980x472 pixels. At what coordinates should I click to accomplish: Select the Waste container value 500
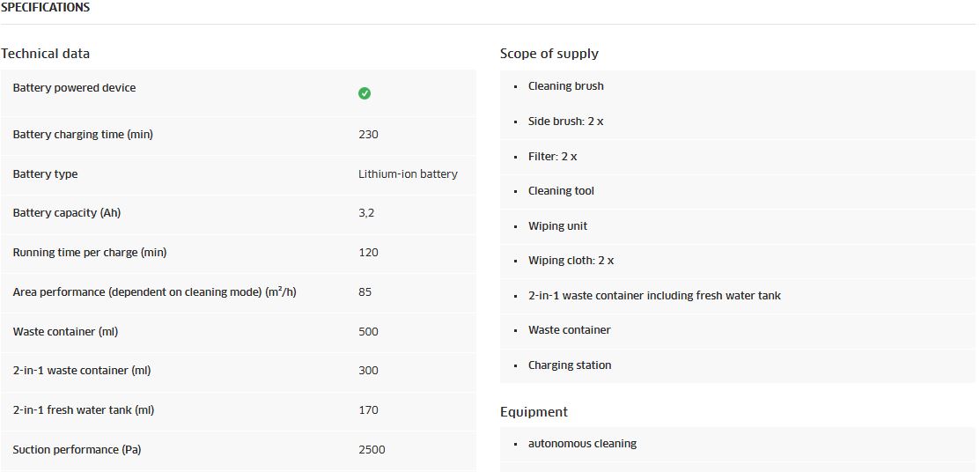point(368,331)
